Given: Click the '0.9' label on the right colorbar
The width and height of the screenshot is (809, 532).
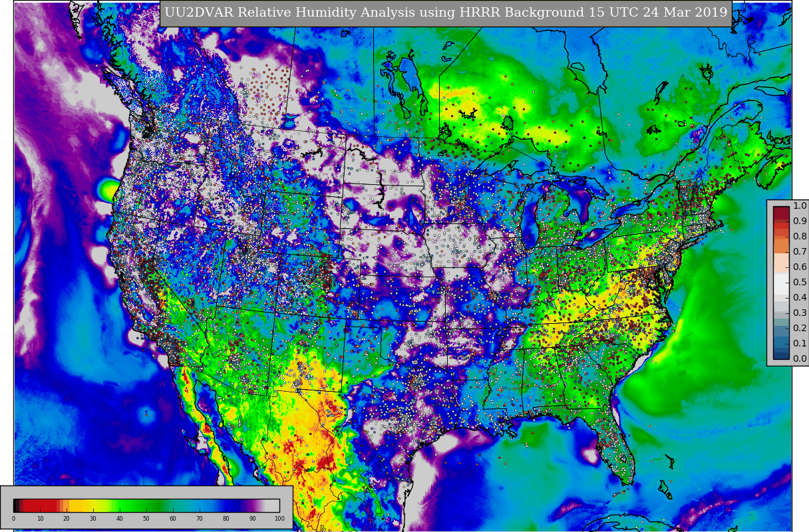Looking at the screenshot, I should pos(800,221).
